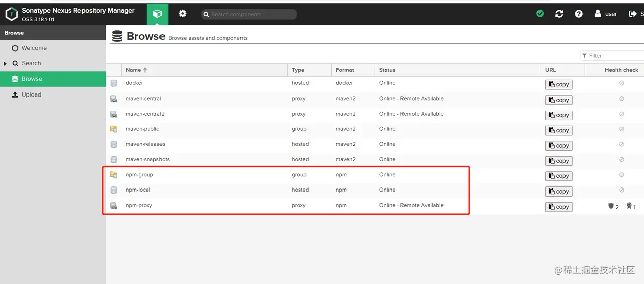Click the npm-group folder icon
This screenshot has width=644, height=284.
tap(114, 175)
